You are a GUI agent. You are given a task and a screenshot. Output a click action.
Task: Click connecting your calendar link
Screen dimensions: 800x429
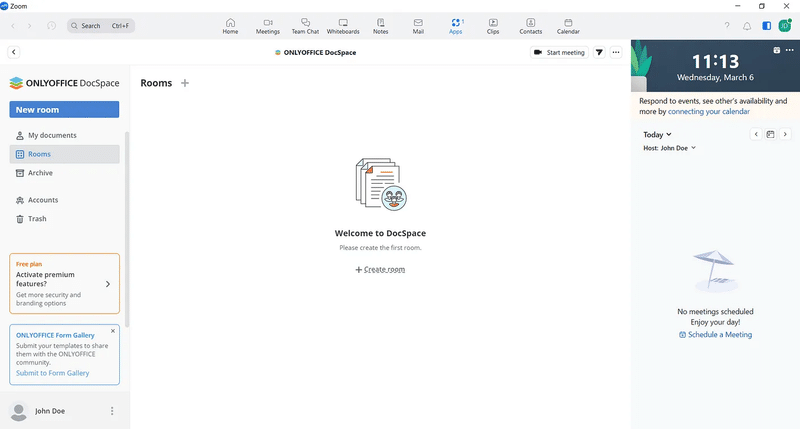pyautogui.click(x=709, y=111)
